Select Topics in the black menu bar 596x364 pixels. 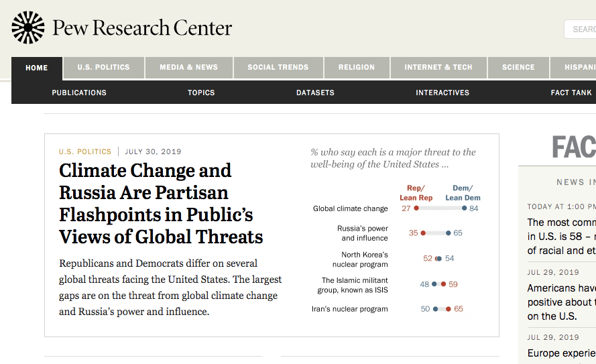coord(201,93)
